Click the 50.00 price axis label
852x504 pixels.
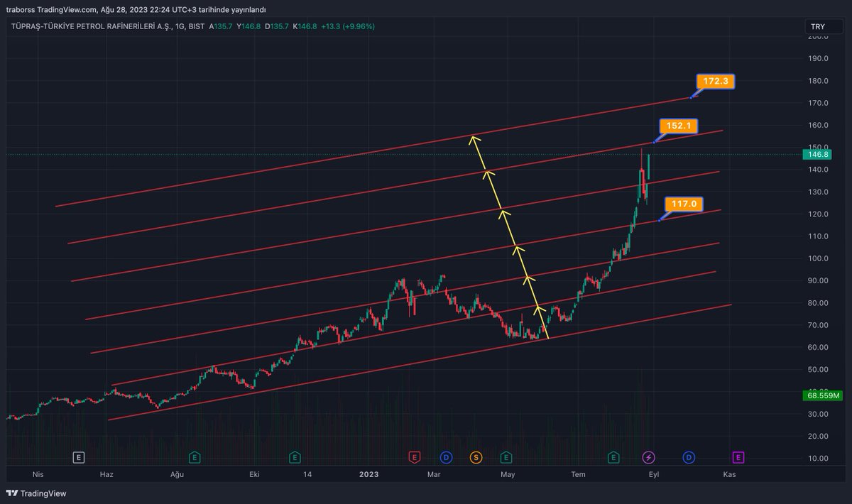(x=819, y=370)
